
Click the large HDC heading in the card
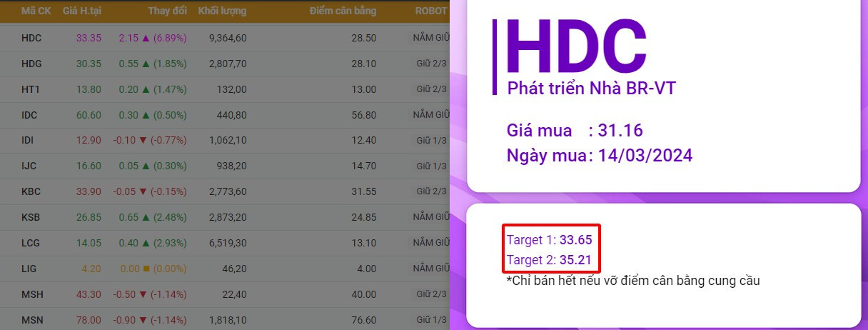pyautogui.click(x=577, y=46)
